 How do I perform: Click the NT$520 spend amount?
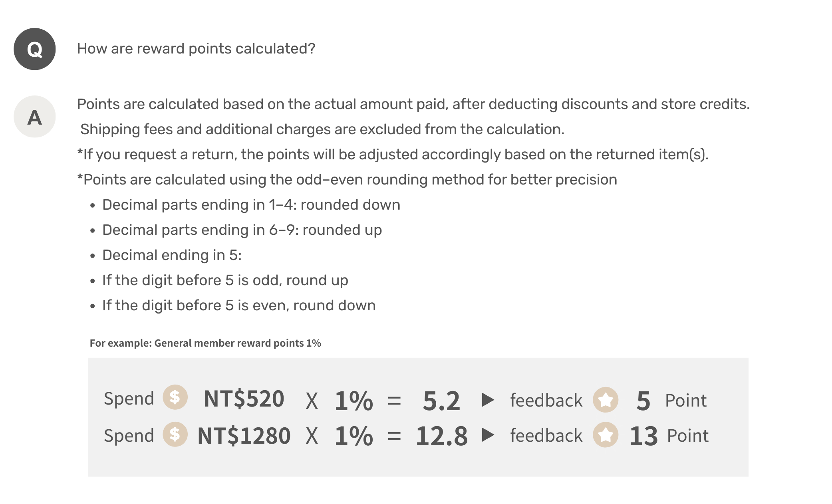(244, 399)
